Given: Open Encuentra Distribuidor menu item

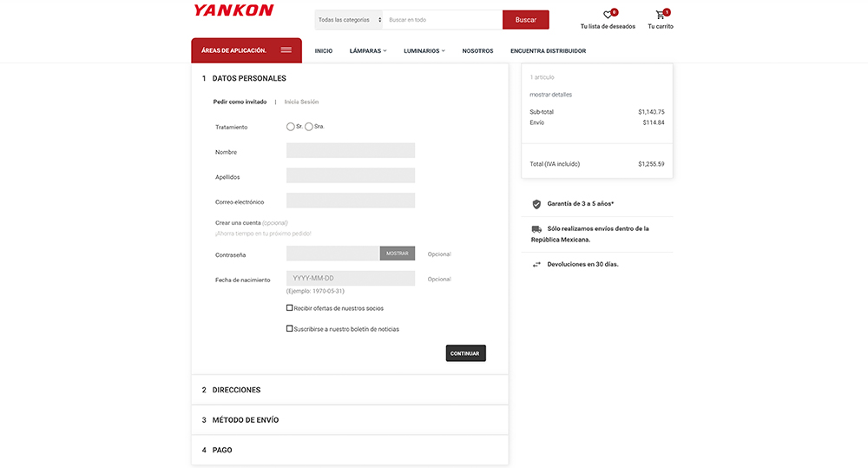Looking at the screenshot, I should point(548,51).
